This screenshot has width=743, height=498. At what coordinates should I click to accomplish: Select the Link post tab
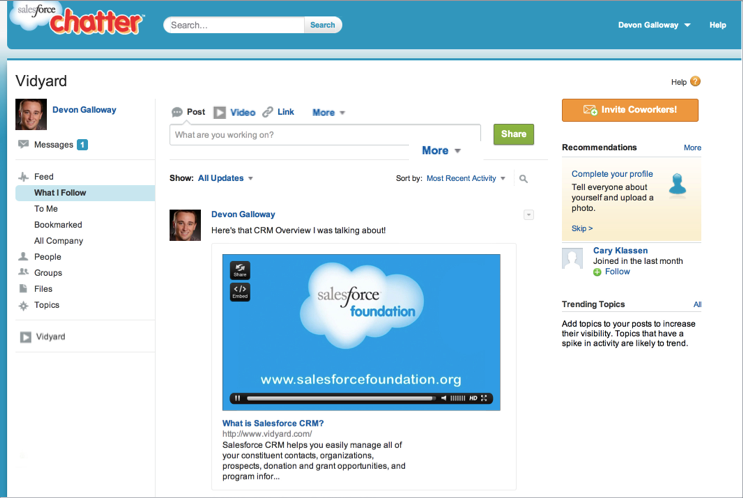[279, 112]
